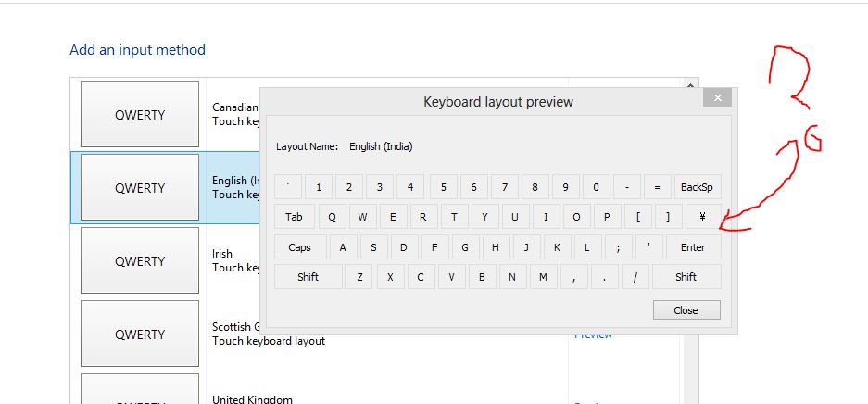868x404 pixels.
Task: Click the A key
Action: (x=343, y=247)
